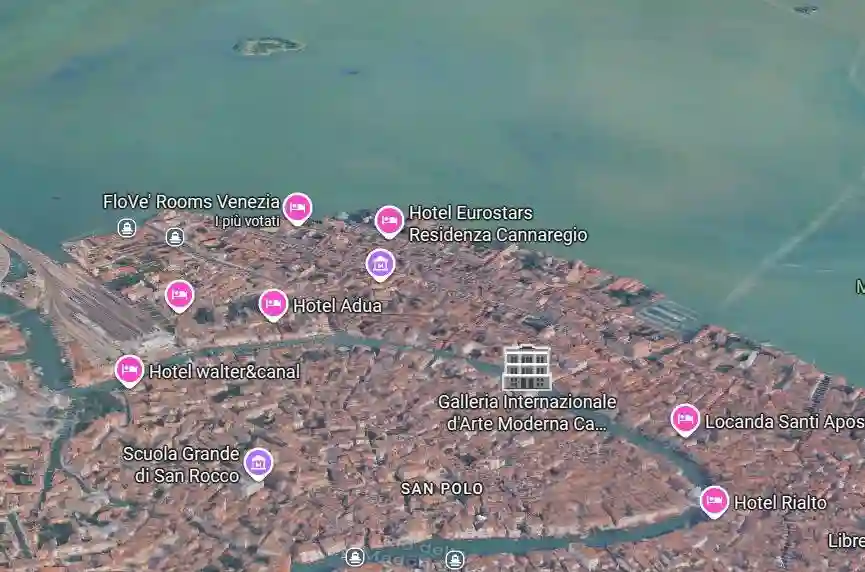
Task: Select the unlabeled hotel pin left of Hotel Adua
Action: tap(179, 295)
